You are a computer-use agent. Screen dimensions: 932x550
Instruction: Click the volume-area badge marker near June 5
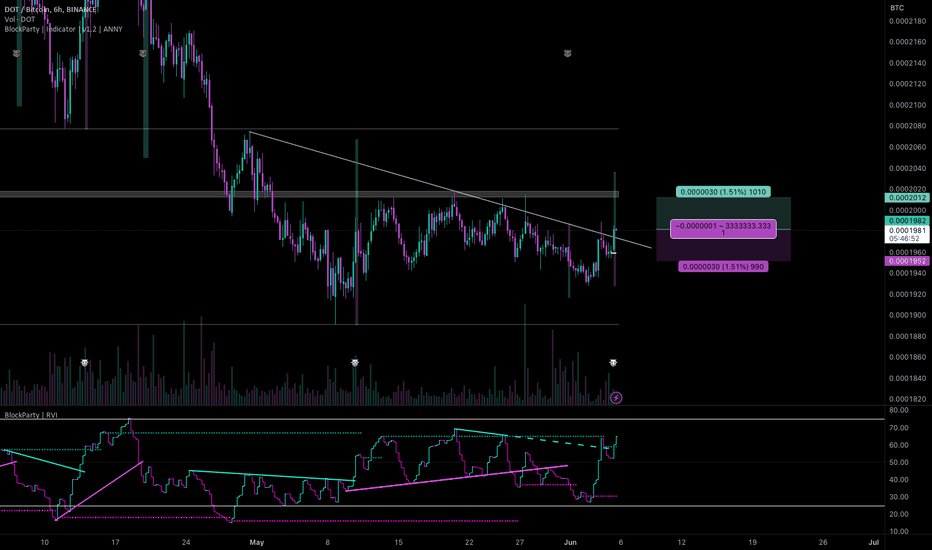[613, 363]
